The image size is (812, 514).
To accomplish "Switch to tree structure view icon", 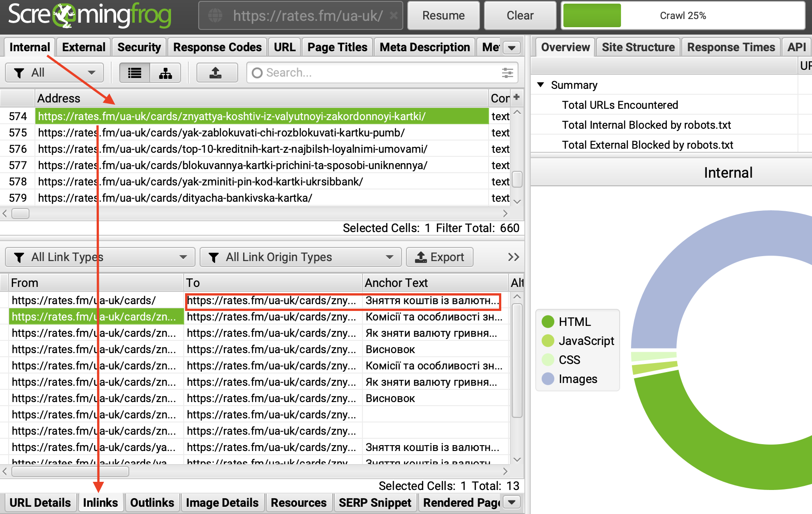I will coord(165,73).
